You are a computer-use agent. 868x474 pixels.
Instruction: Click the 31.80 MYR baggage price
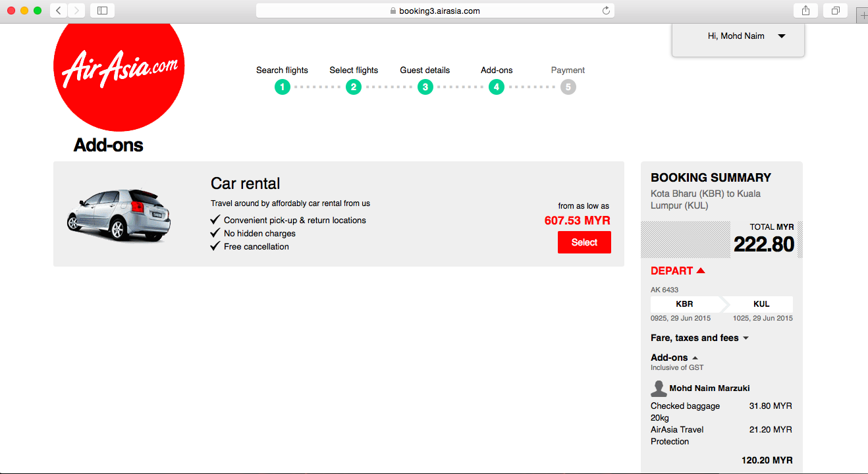click(771, 406)
